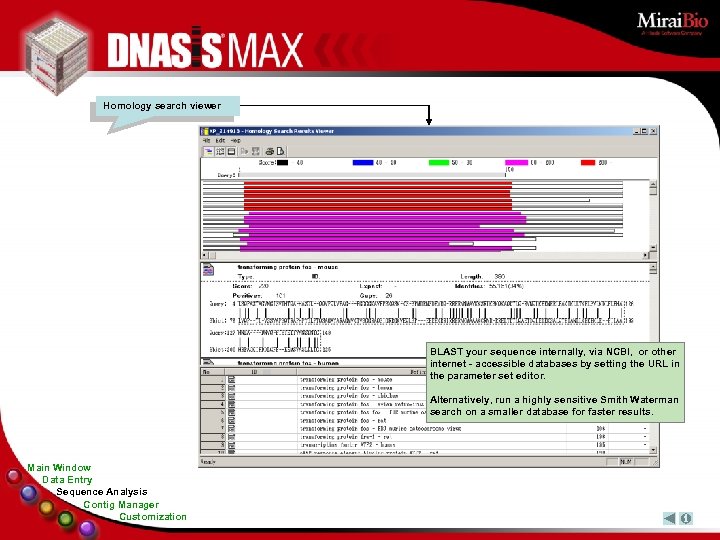Click the down arrow of graph pane scrollbar
720x540 pixels.
coord(653,248)
